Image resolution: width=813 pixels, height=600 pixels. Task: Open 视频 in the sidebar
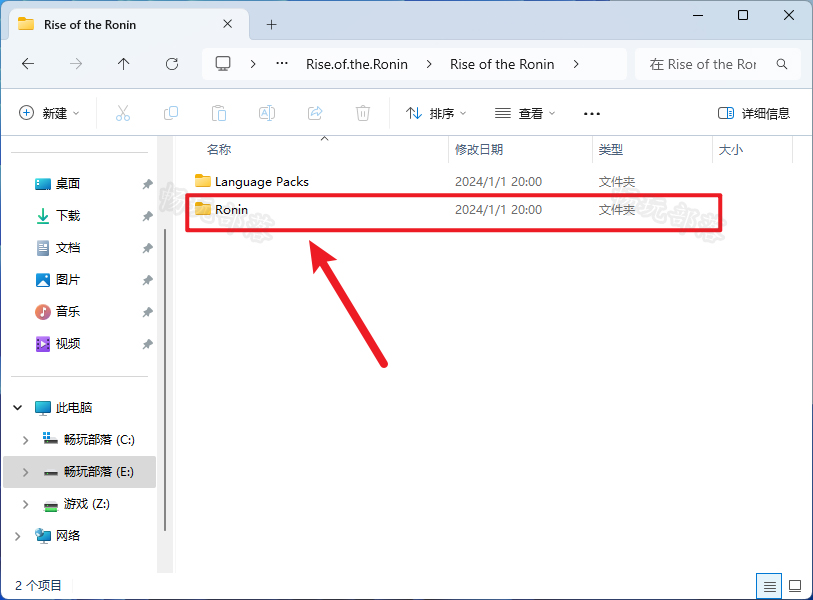pos(68,344)
